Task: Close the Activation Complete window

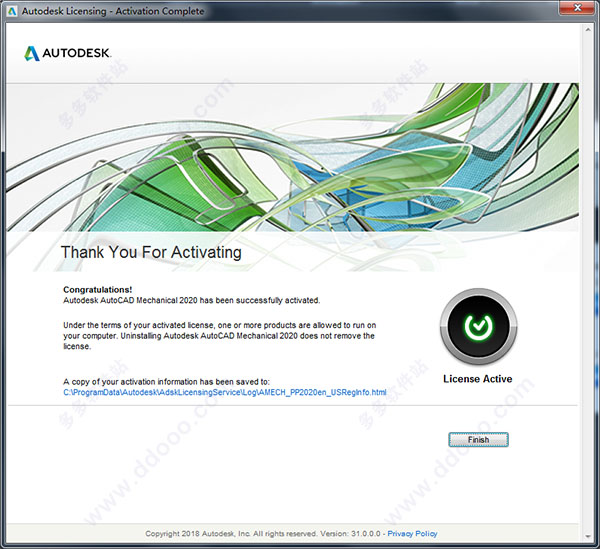Action: (578, 8)
